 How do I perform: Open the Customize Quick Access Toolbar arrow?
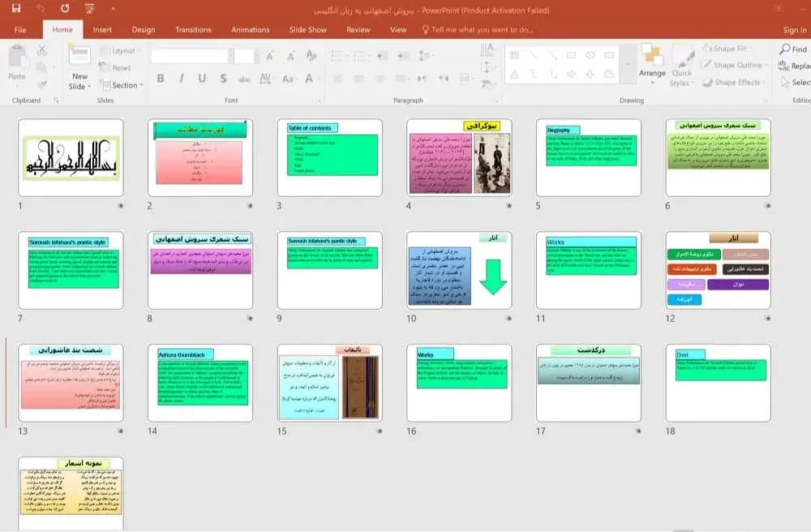click(113, 8)
